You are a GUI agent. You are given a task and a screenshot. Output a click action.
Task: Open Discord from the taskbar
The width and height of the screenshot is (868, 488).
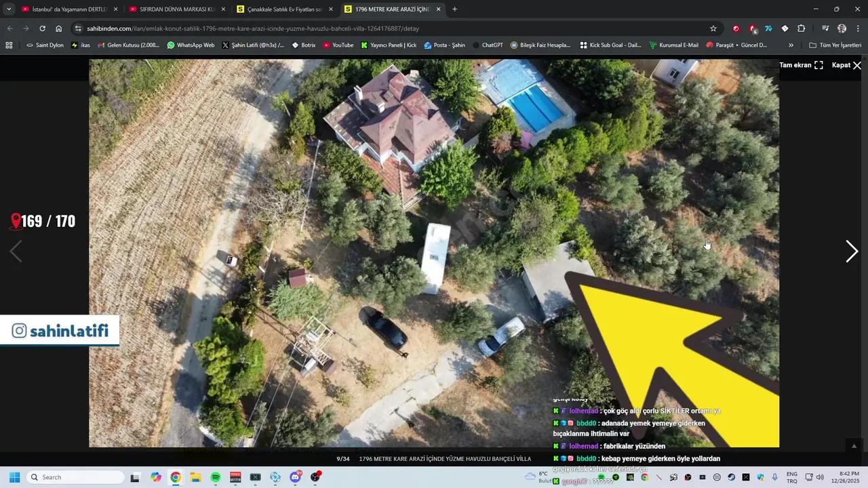click(x=296, y=477)
